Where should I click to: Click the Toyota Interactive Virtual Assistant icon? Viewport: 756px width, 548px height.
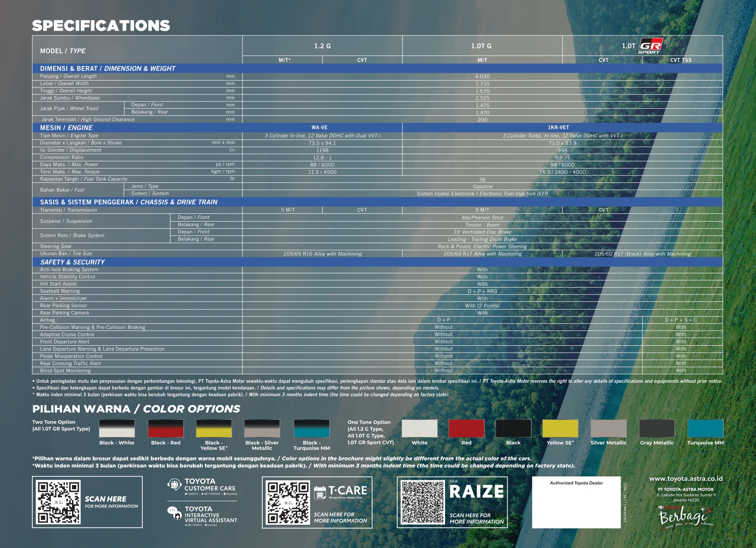click(175, 513)
